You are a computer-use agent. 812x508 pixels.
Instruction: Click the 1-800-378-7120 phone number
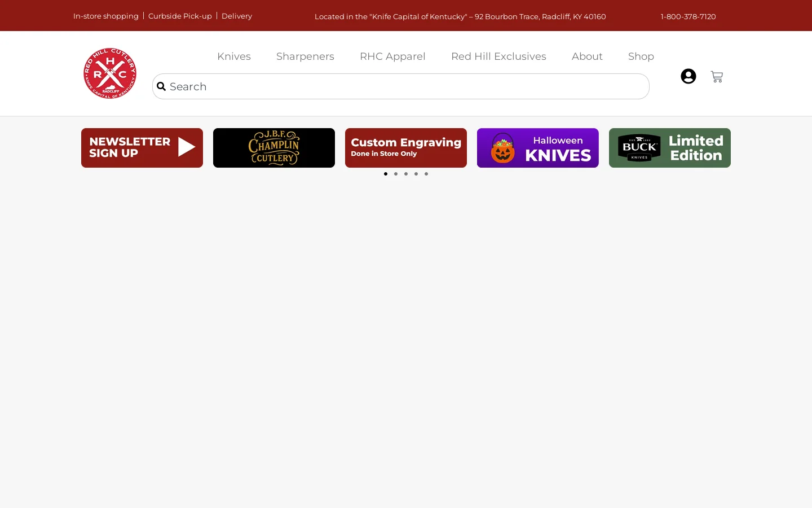point(688,16)
